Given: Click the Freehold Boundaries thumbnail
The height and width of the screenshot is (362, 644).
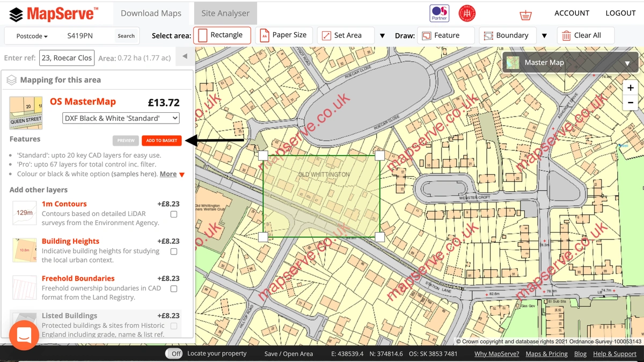Looking at the screenshot, I should point(25,287).
